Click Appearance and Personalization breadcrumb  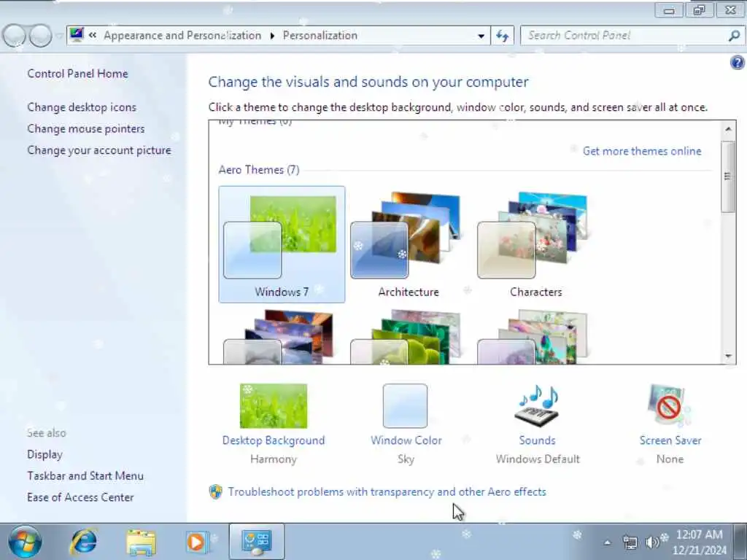tap(182, 36)
